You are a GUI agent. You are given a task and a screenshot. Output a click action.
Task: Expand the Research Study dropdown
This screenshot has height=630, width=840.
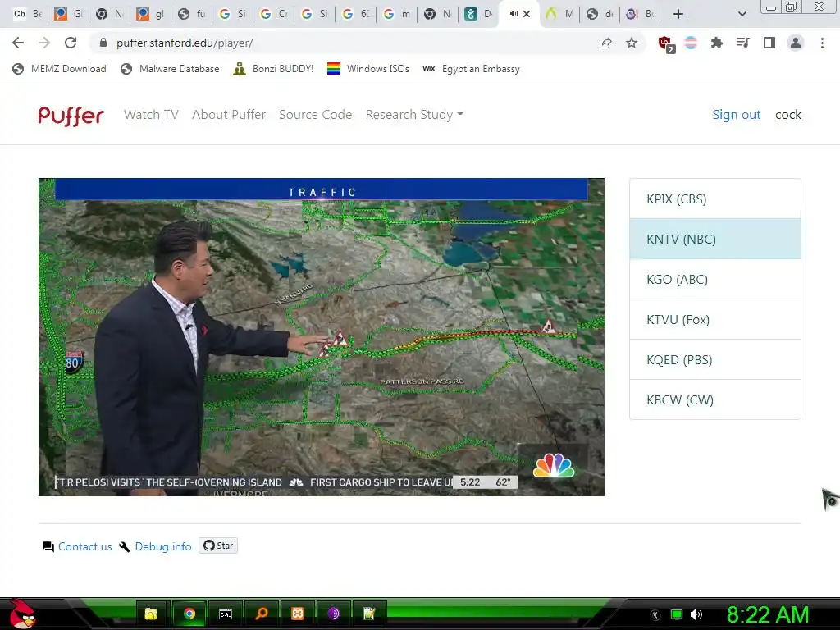tap(414, 115)
